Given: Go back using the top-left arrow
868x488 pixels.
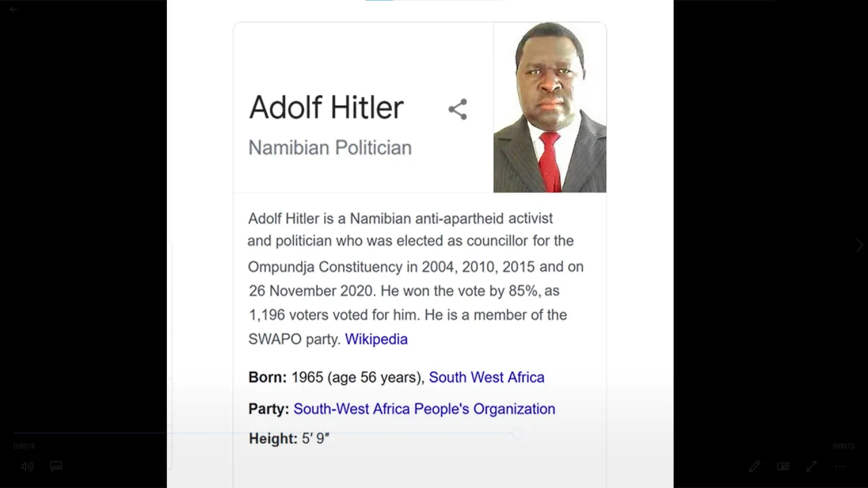Looking at the screenshot, I should 13,9.
